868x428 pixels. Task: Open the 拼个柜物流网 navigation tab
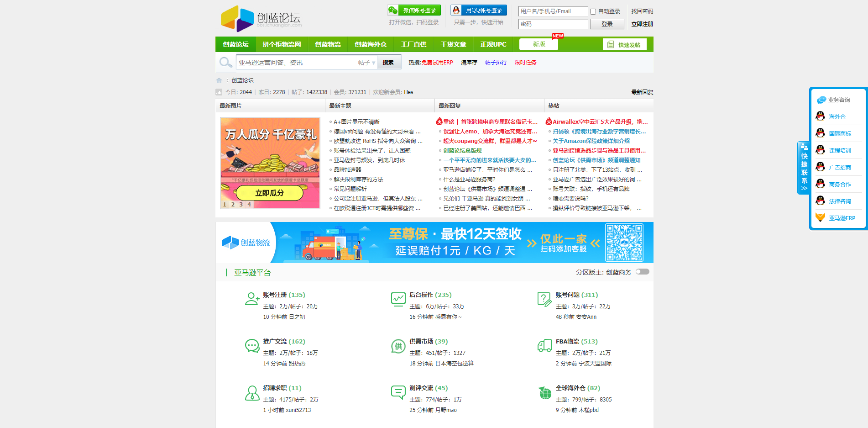[282, 44]
